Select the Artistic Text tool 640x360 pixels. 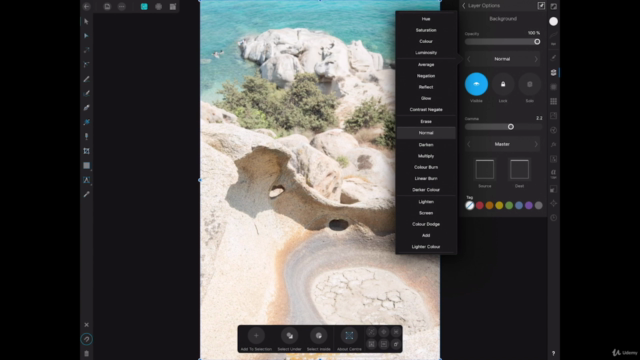[x=86, y=180]
